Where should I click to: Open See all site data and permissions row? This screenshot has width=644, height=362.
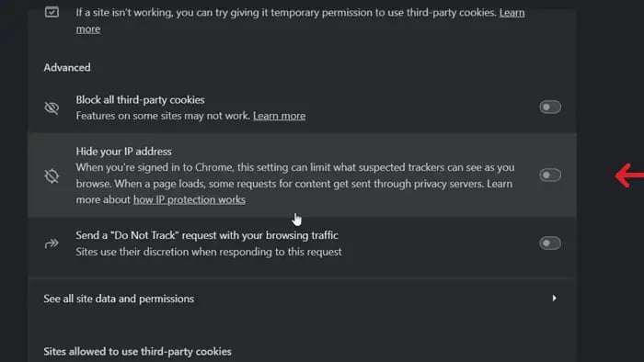pyautogui.click(x=302, y=299)
